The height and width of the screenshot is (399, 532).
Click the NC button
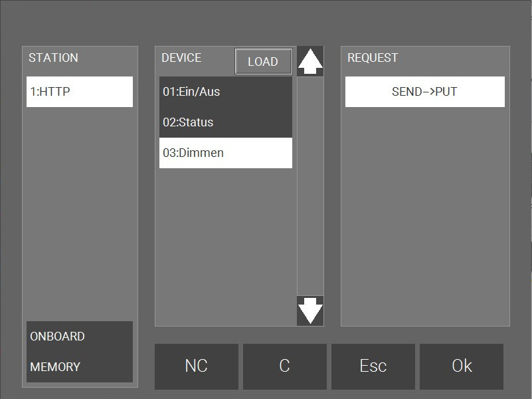(196, 366)
